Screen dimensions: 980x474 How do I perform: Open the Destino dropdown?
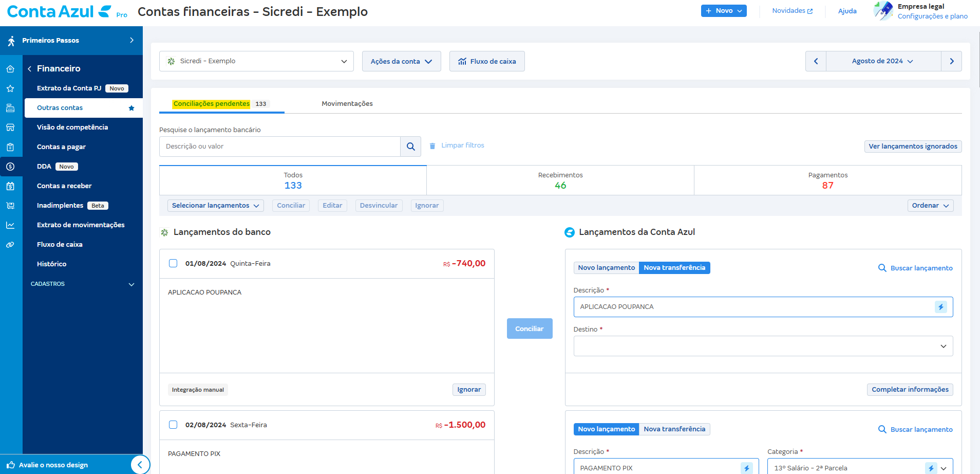pos(763,346)
